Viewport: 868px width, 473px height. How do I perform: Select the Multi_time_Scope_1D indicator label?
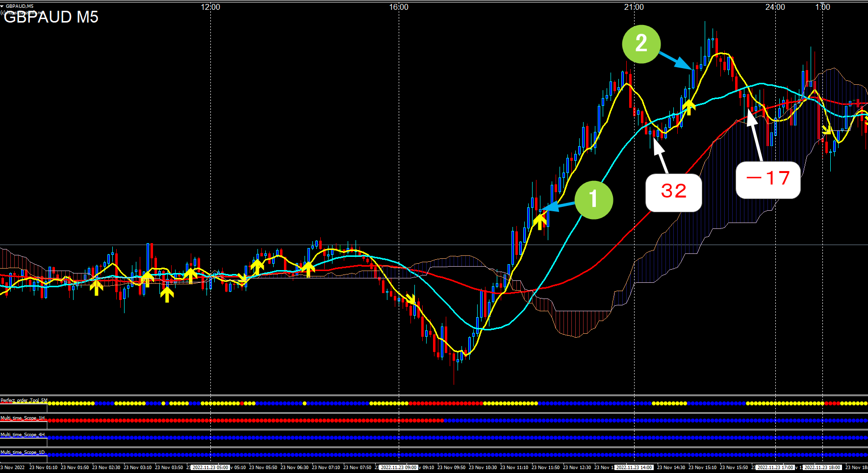coord(23,452)
